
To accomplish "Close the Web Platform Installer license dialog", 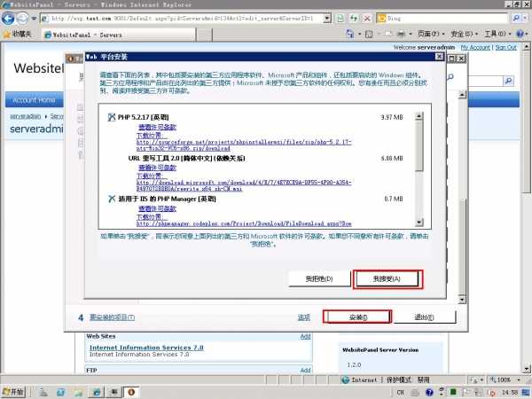I will click(x=440, y=57).
